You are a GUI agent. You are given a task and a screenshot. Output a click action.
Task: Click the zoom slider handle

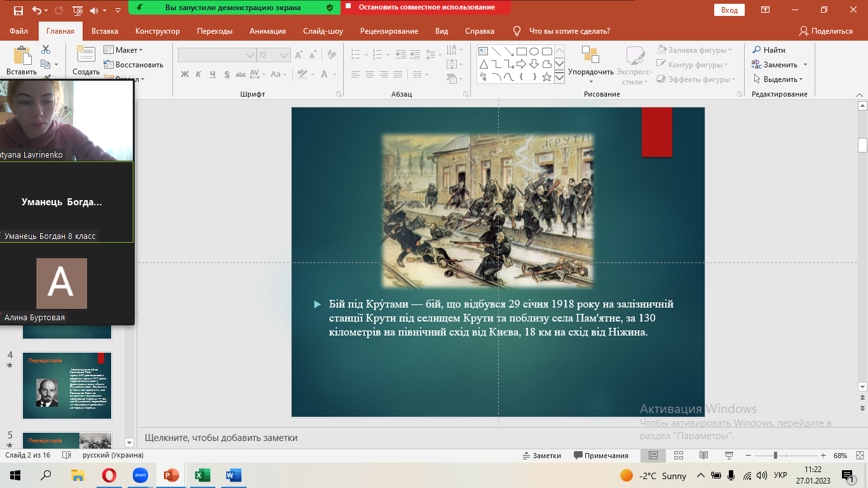pyautogui.click(x=775, y=456)
